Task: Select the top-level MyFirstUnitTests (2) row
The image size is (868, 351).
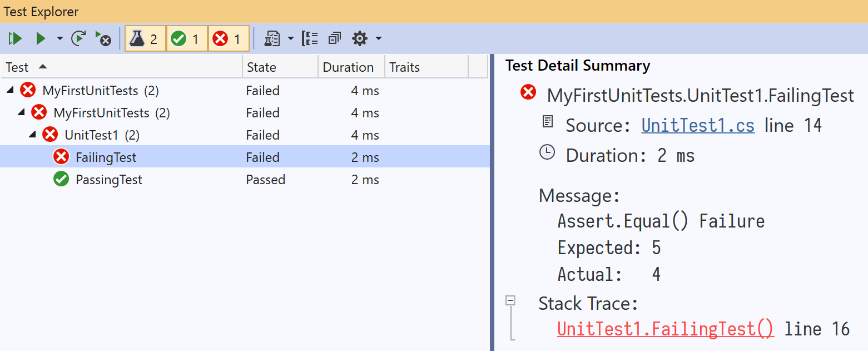Action: [x=245, y=90]
